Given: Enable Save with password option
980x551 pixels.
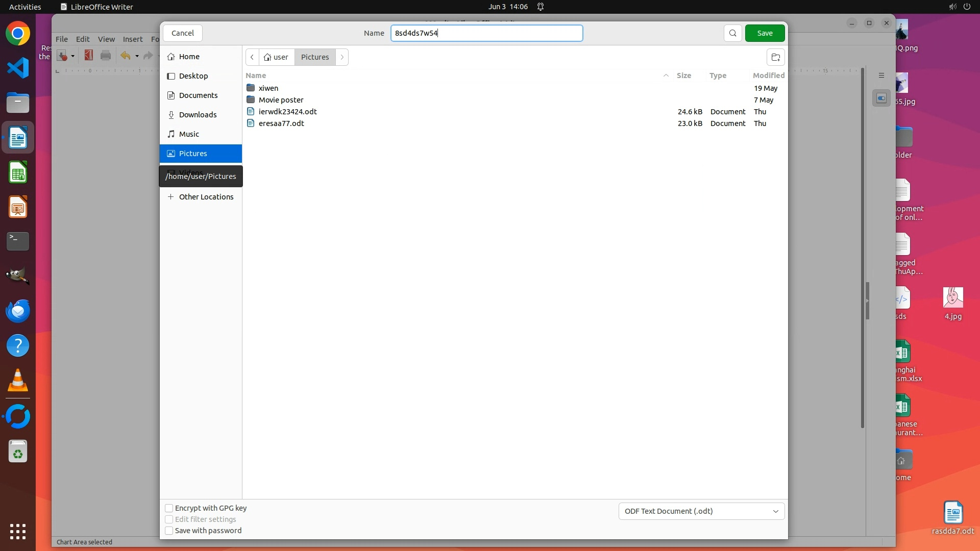Looking at the screenshot, I should (169, 531).
